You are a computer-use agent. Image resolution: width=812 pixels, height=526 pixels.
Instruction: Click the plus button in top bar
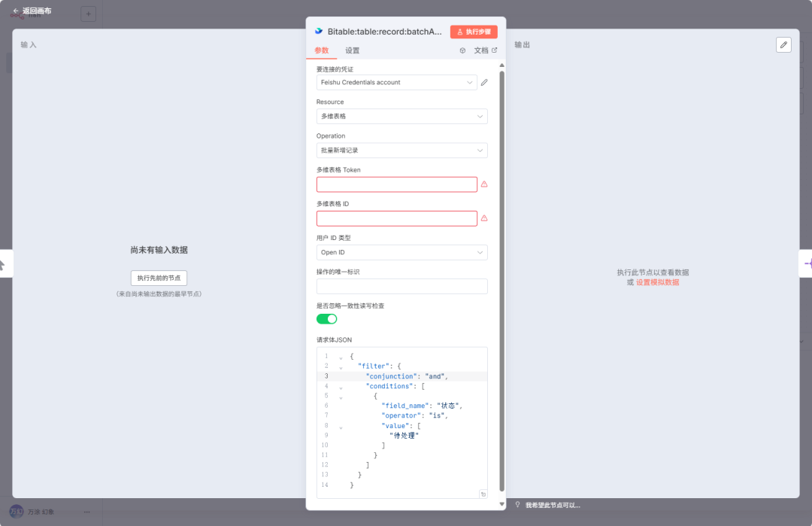tap(89, 14)
